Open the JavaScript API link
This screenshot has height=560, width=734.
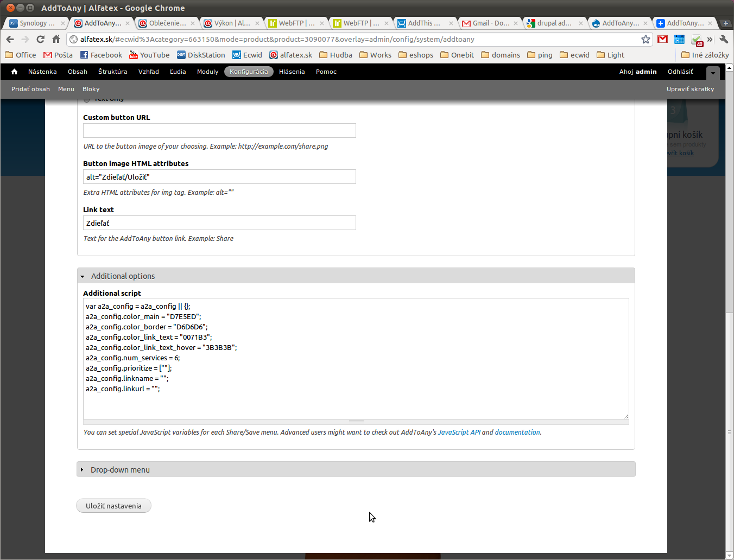click(x=459, y=432)
